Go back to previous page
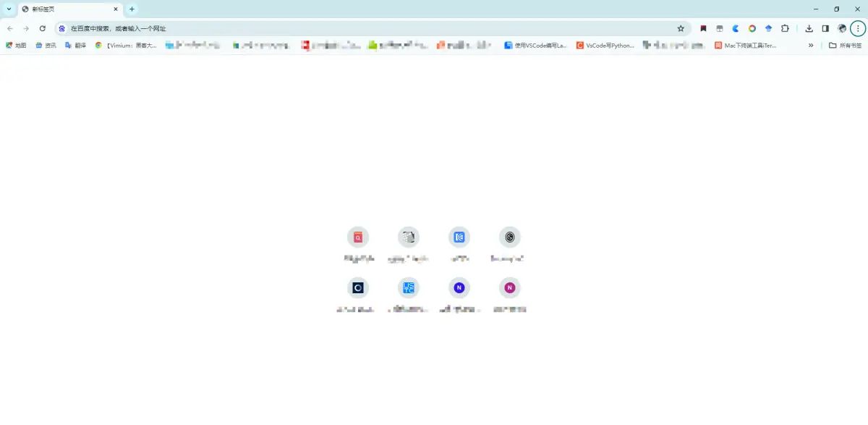The width and height of the screenshot is (868, 425). 10,28
